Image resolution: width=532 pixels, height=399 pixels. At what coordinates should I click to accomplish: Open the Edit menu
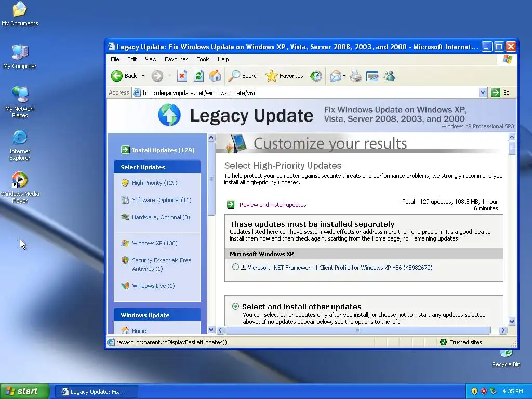132,59
